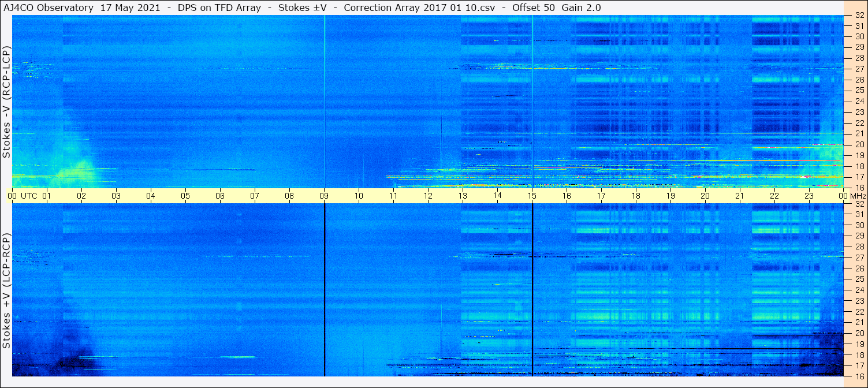This screenshot has height=388, width=868.
Task: Click the bright vertical line at 15 UTC in upper plot
Action: click(x=532, y=102)
